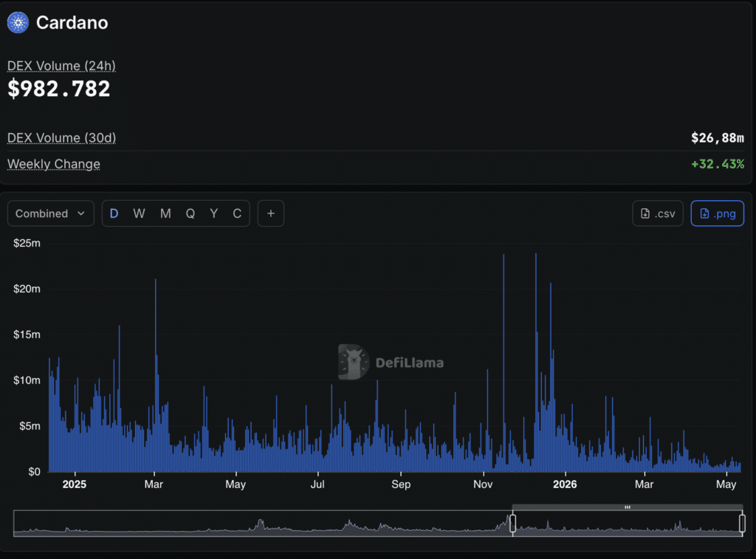Open the Combined chart type dropdown
756x559 pixels.
coord(51,213)
